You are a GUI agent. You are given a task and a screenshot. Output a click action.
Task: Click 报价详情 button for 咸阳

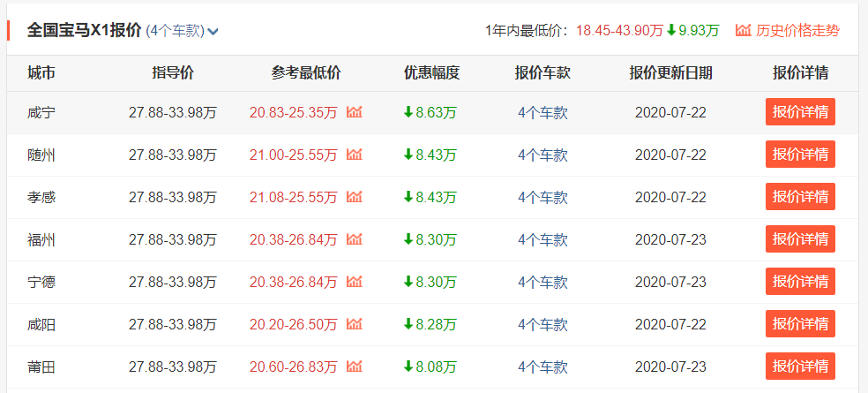coord(800,324)
